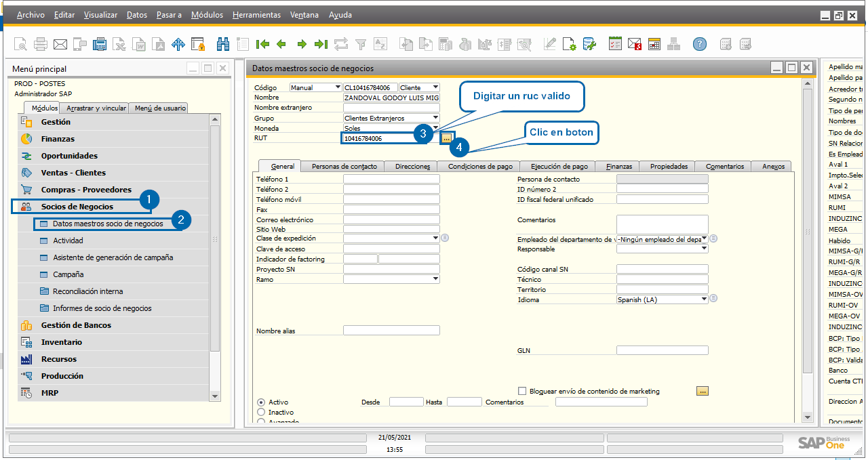The height and width of the screenshot is (460, 868).
Task: Go to last data record arrow
Action: (321, 45)
